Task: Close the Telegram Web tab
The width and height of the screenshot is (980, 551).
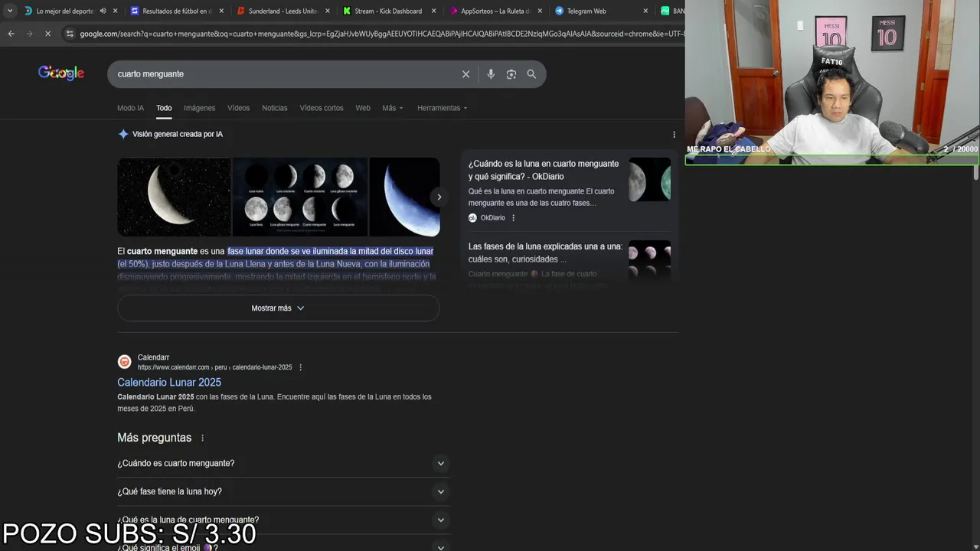Action: [x=645, y=11]
